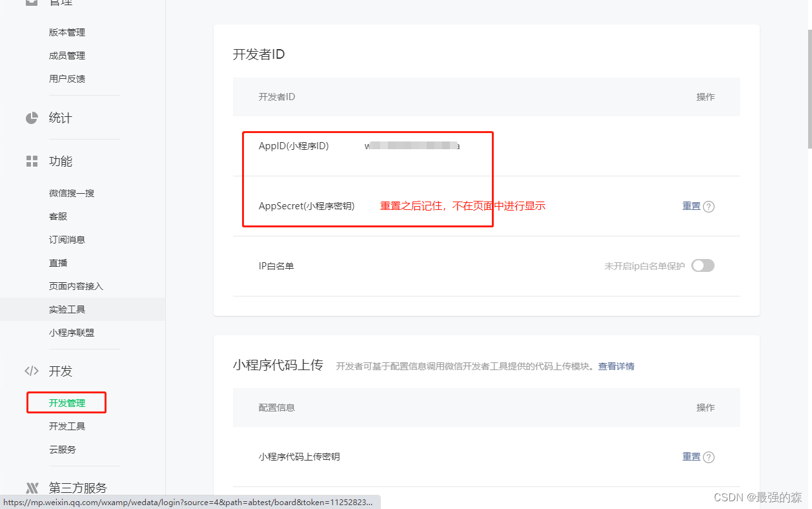Go to 版本管理 in the sidebar
This screenshot has width=812, height=509.
[67, 32]
